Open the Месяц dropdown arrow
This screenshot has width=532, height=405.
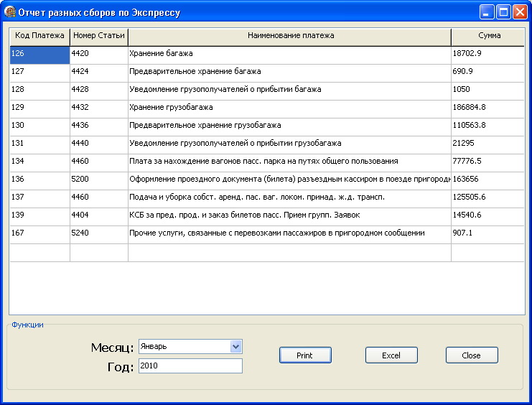click(x=235, y=346)
